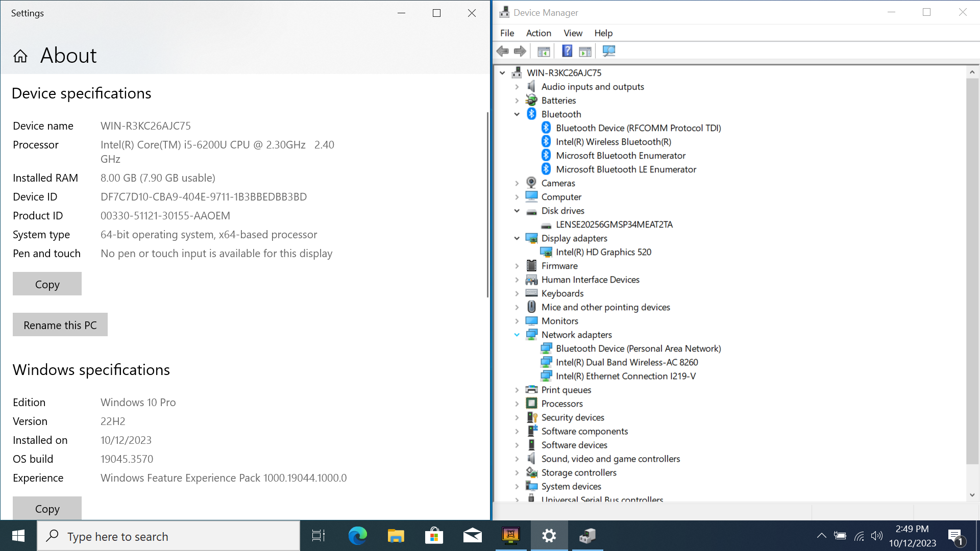Viewport: 980px width, 551px height.
Task: Expand the Monitors node
Action: [517, 321]
